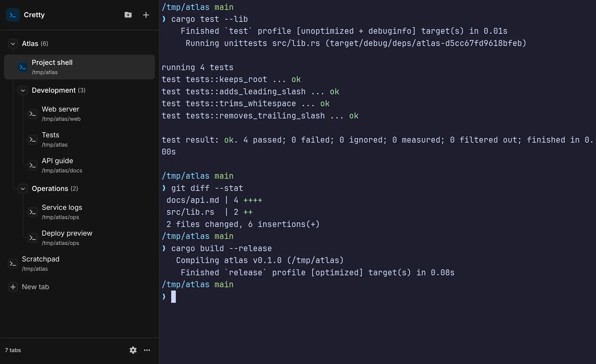This screenshot has width=596, height=364.
Task: Click the Operations group label
Action: tap(50, 189)
